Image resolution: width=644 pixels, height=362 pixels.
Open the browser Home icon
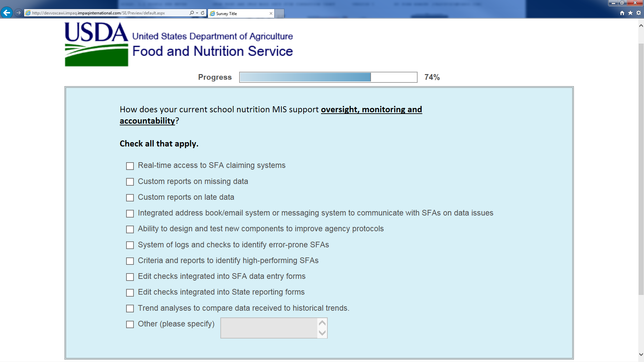(x=622, y=13)
